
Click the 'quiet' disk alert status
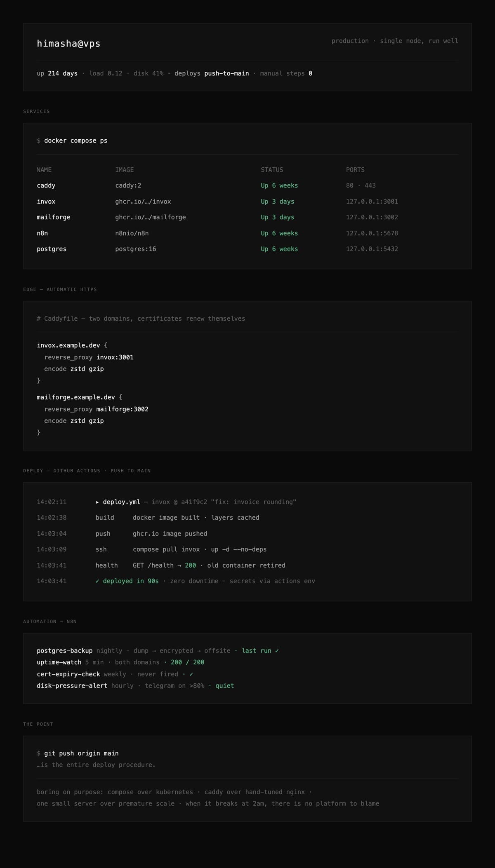pos(225,686)
